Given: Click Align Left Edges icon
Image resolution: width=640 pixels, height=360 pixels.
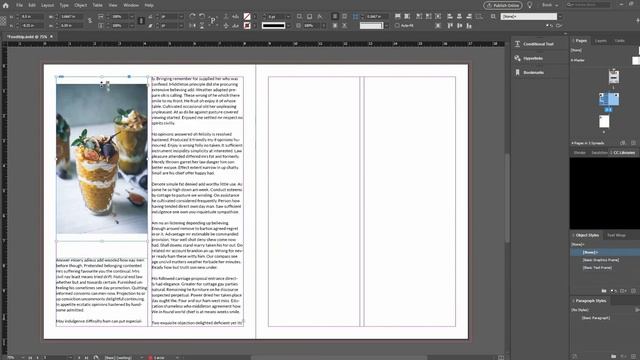Looking at the screenshot, I should [450, 16].
